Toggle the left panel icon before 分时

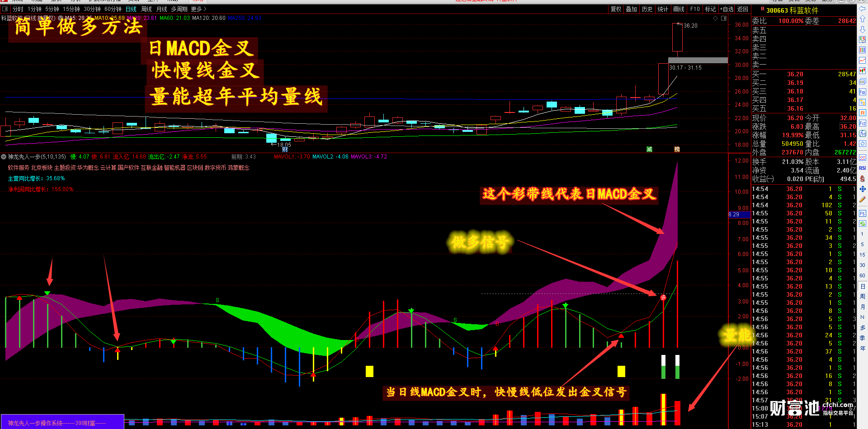click(5, 9)
